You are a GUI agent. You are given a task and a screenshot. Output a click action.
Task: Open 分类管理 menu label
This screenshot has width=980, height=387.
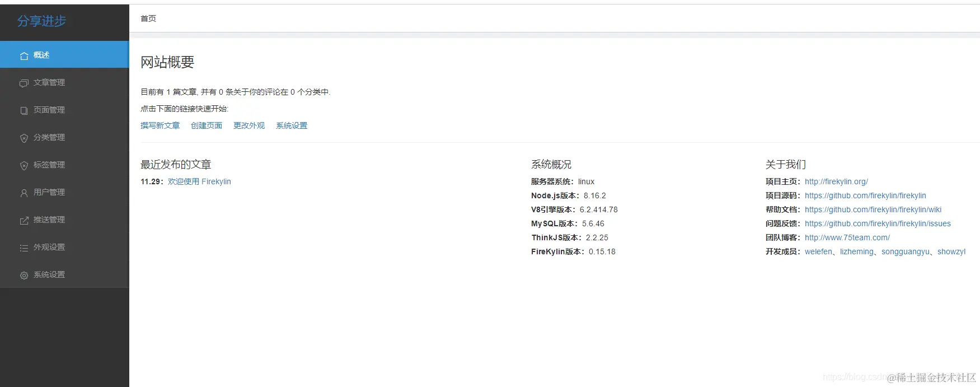49,137
